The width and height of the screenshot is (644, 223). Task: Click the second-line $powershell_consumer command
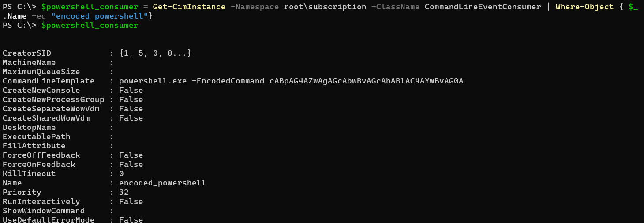(90, 25)
